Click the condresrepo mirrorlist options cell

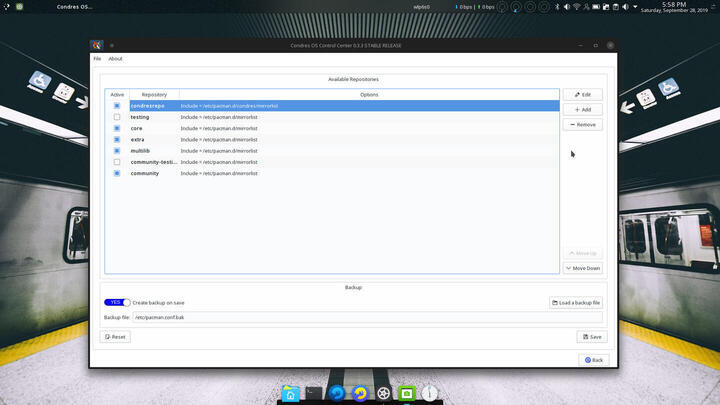(369, 106)
